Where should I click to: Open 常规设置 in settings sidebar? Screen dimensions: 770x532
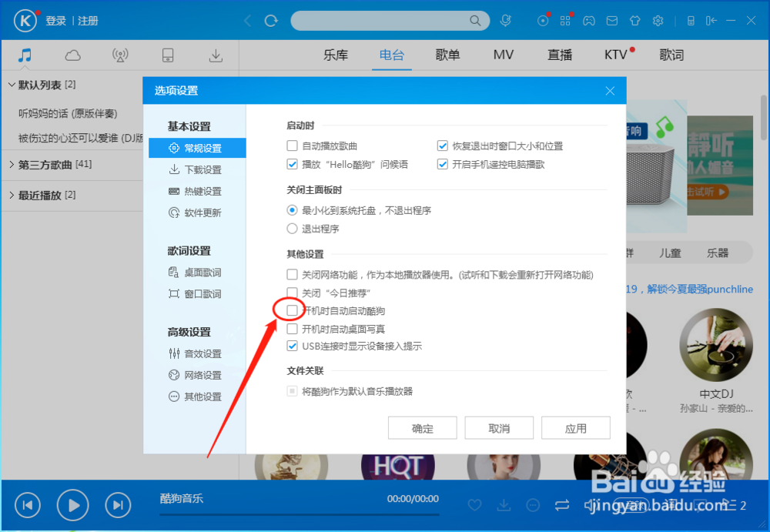point(197,148)
